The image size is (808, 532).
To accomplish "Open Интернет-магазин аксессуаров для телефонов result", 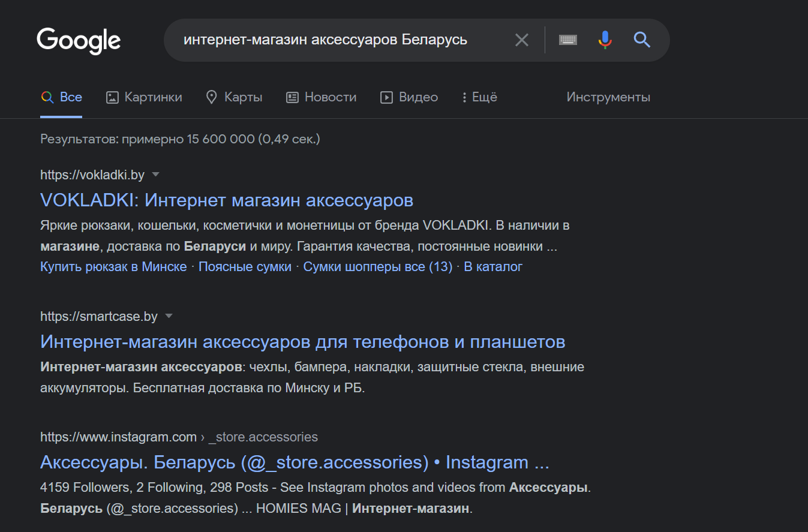I will (x=303, y=342).
